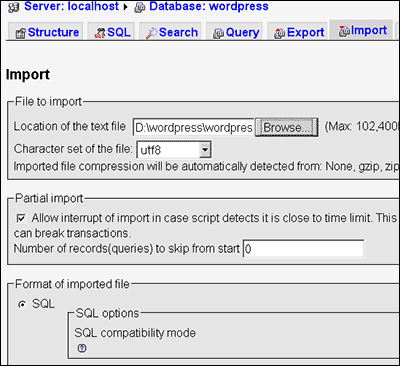Click the 'Location of the text file' label
400x366 pixels.
pyautogui.click(x=70, y=126)
